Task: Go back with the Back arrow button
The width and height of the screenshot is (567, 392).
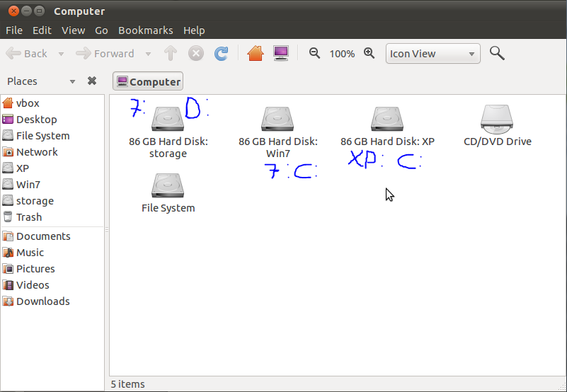Action: click(27, 54)
